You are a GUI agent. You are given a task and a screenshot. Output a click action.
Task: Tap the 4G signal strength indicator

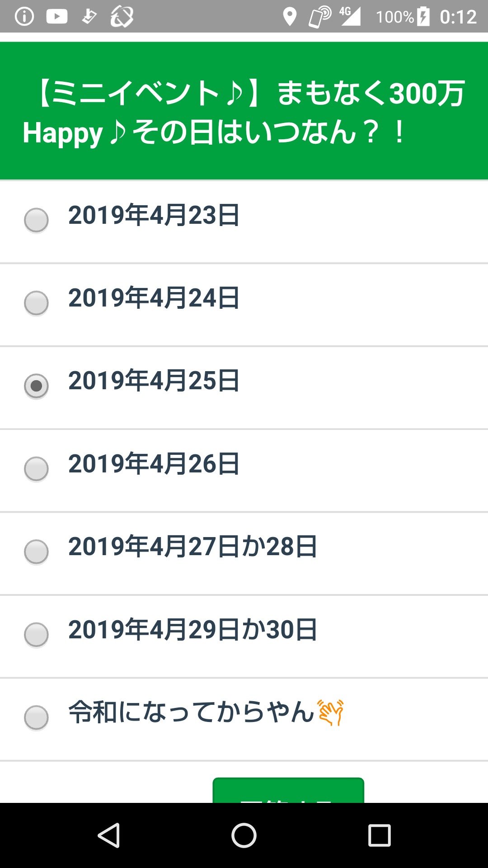(x=350, y=17)
